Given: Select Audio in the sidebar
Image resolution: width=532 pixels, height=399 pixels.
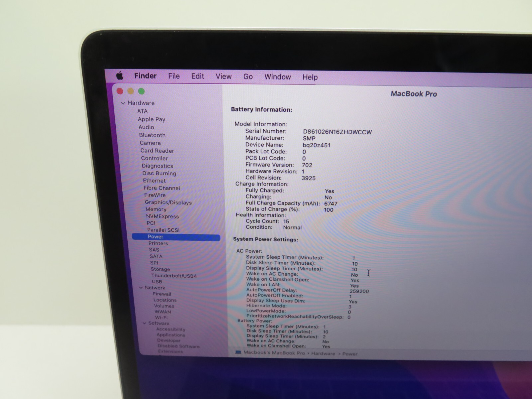Looking at the screenshot, I should [x=146, y=127].
